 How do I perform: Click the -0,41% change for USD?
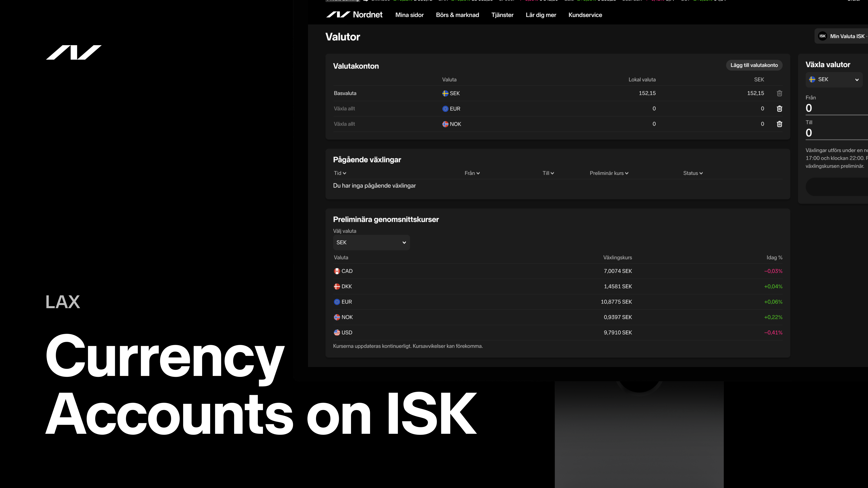pos(773,332)
